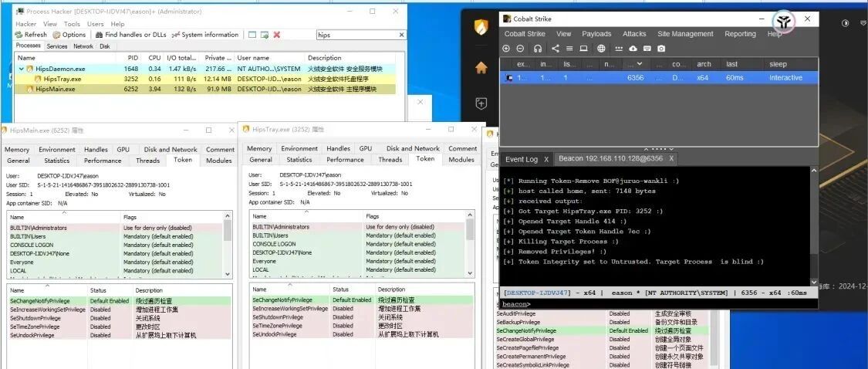Viewport: 868px width, 369px height.
Task: Open downloaded files cloud icon
Action: 633,49
